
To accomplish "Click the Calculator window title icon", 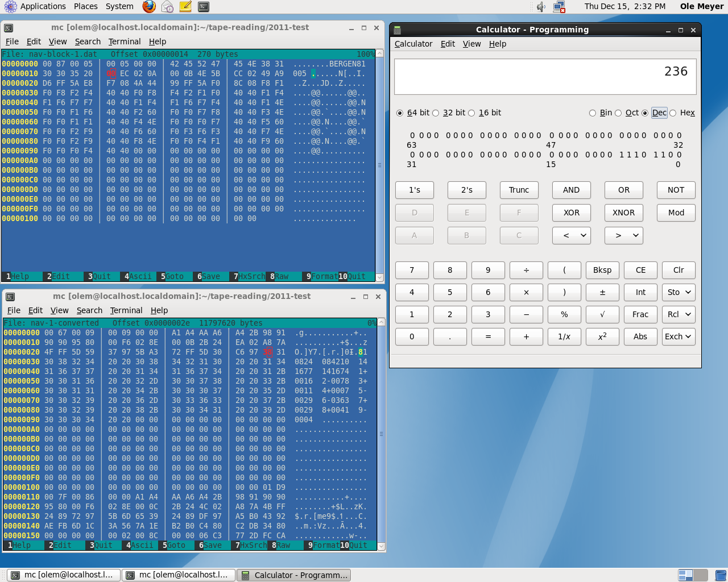I will [398, 30].
